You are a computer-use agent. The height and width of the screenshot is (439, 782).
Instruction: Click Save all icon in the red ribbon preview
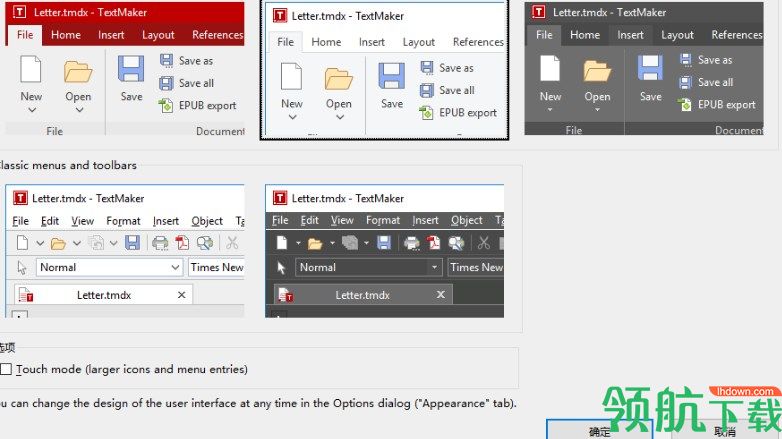166,83
